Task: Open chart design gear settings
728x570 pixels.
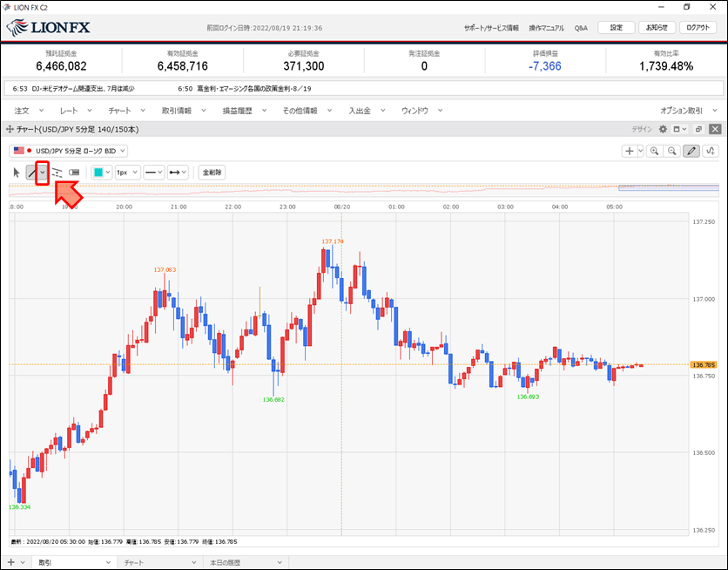Action: (663, 129)
